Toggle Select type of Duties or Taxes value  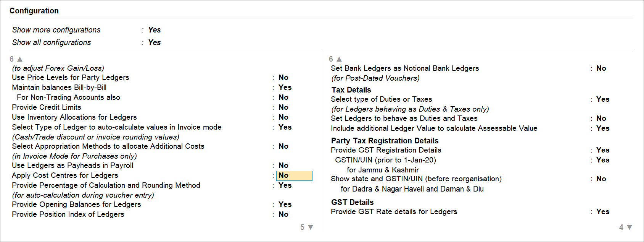tap(603, 99)
